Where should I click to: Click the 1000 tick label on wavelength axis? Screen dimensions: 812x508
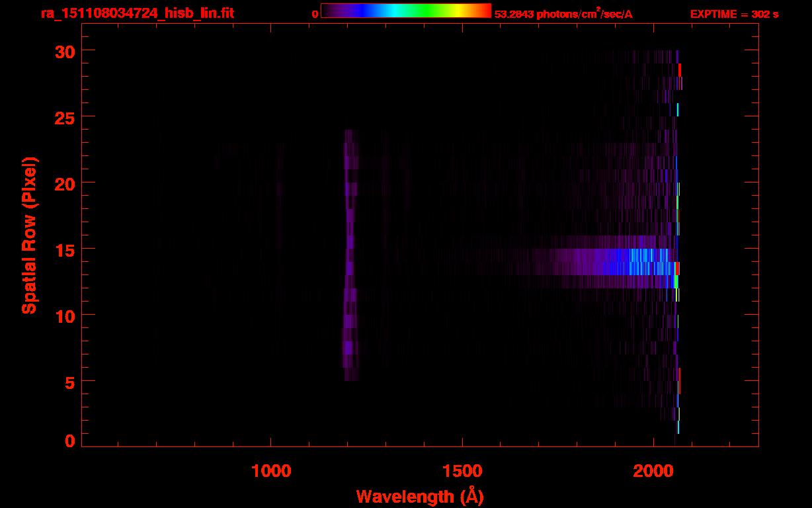[x=271, y=470]
